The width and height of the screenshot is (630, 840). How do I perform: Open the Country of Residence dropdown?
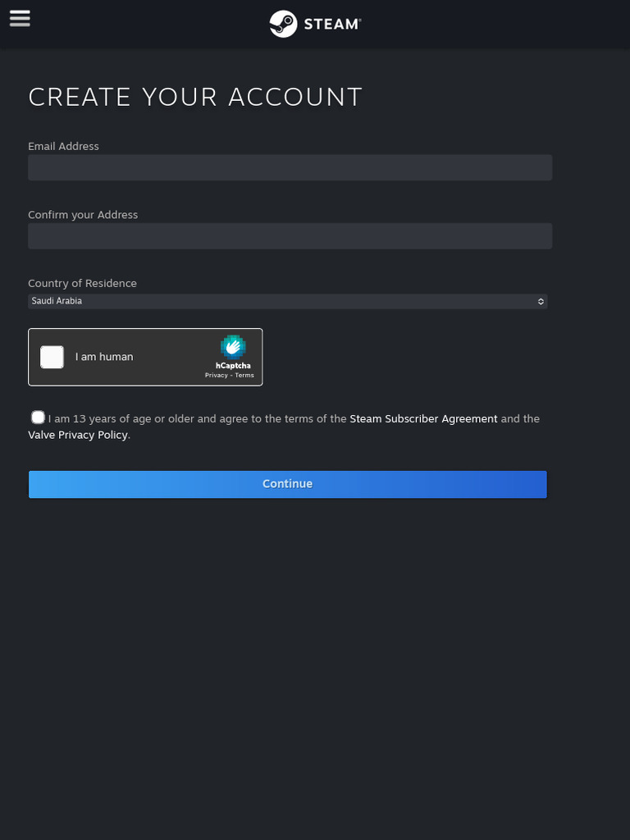tap(287, 301)
